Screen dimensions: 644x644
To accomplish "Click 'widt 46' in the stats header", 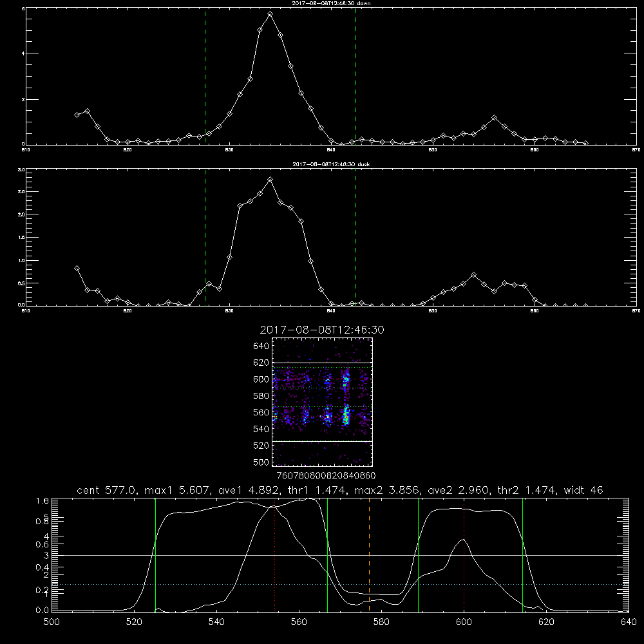I will [x=583, y=490].
